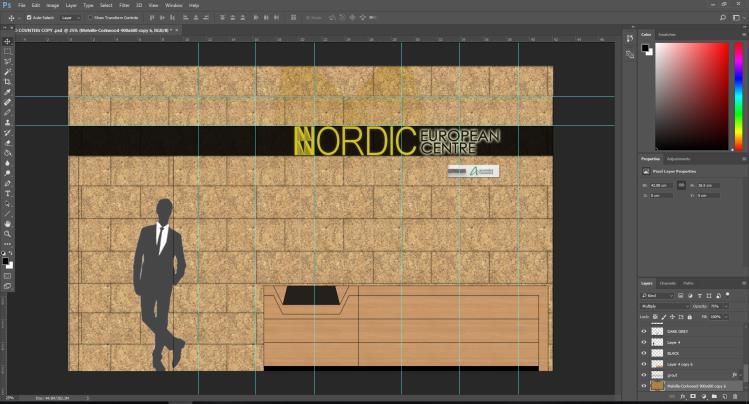
Task: Switch to the Adjustments tab
Action: [x=678, y=159]
